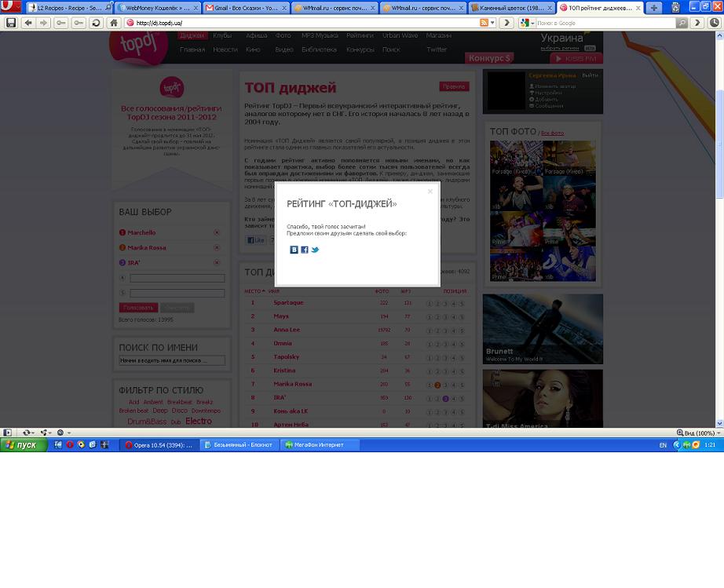This screenshot has width=724, height=588.
Task: Switch to Каменный цветок tab
Action: coord(512,8)
